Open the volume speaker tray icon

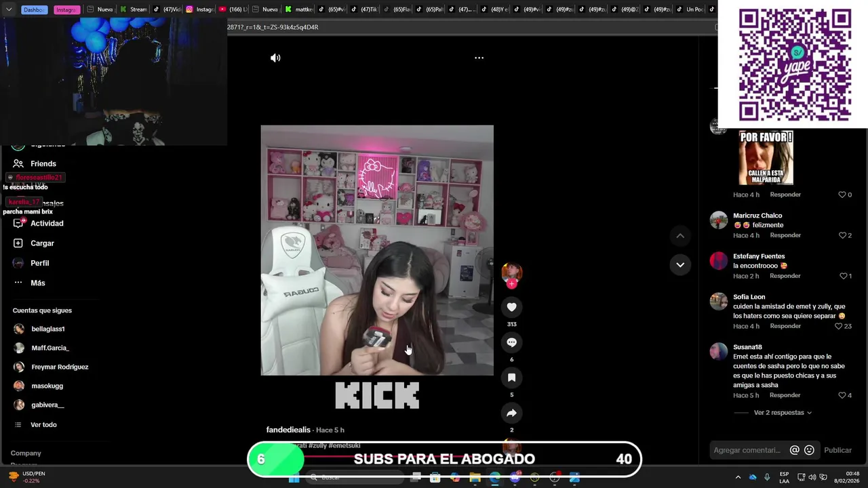(x=812, y=477)
